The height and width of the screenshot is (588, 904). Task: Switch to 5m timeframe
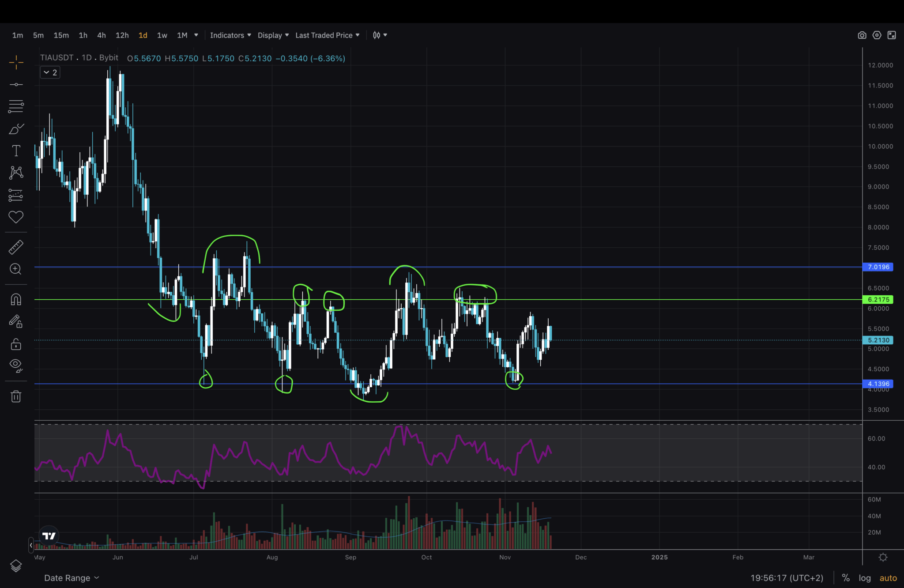[38, 35]
